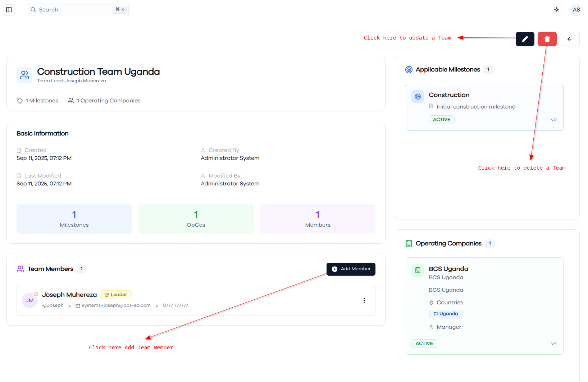Viewport: 588px width, 382px height.
Task: Click the JM member avatar
Action: point(29,300)
